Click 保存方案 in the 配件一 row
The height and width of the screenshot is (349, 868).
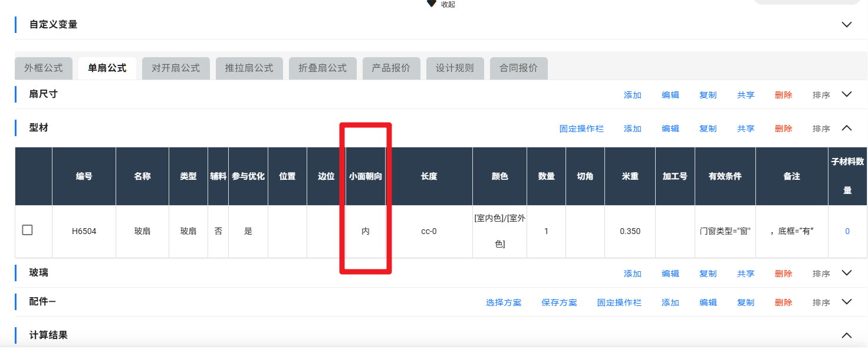[559, 302]
